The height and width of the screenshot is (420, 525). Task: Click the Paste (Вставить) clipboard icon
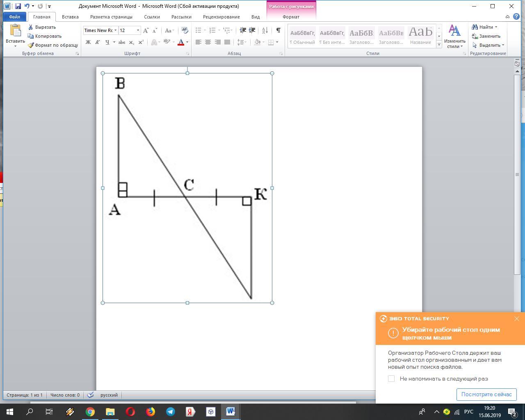click(15, 31)
